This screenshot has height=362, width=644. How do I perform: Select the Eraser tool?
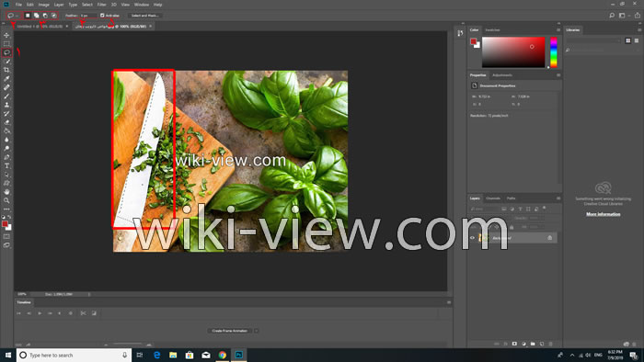pyautogui.click(x=6, y=122)
